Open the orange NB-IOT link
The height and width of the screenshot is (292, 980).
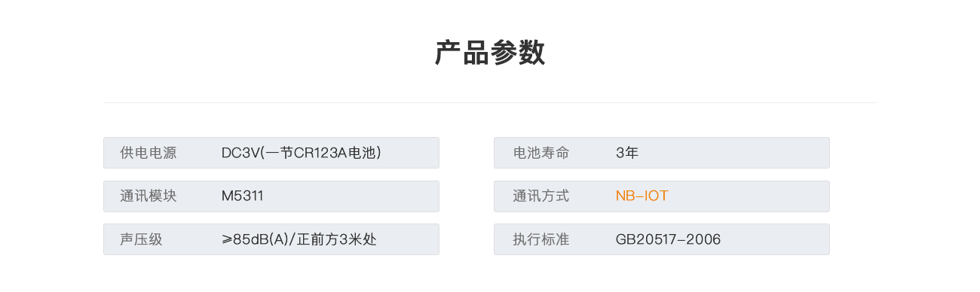pos(642,196)
